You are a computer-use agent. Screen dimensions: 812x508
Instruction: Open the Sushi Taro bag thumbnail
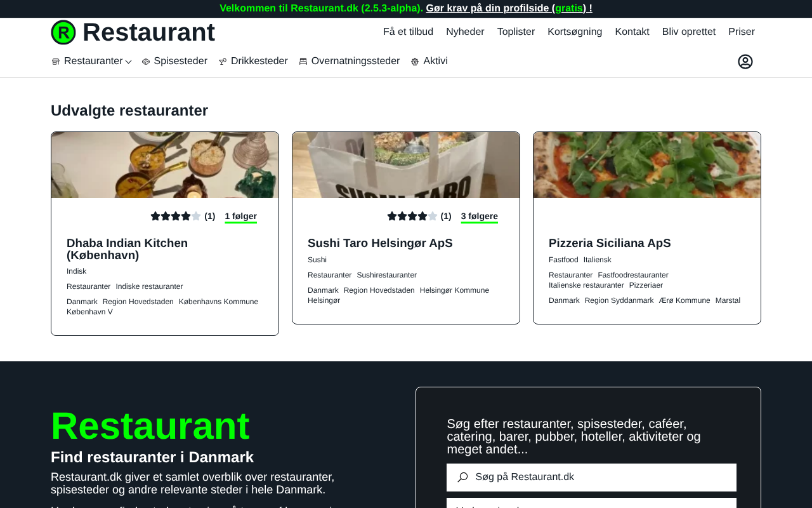(406, 165)
